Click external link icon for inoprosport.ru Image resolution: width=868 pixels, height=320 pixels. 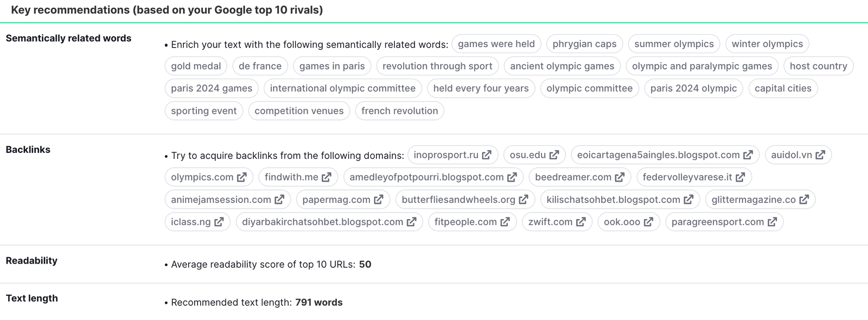486,155
